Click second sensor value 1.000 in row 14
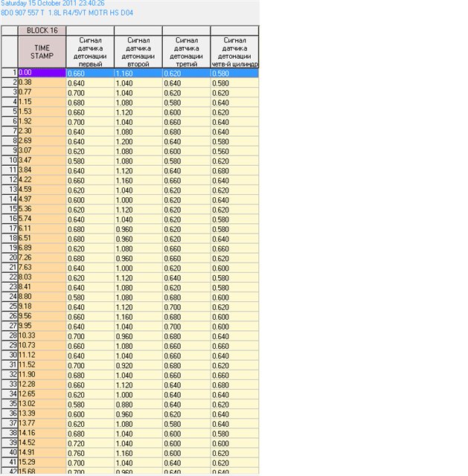This screenshot has width=468, height=476. 138,200
